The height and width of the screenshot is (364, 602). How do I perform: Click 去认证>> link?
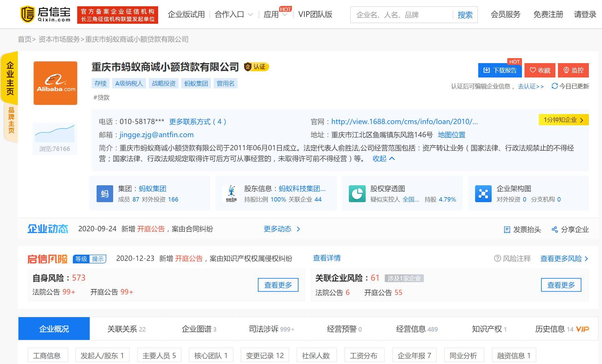pyautogui.click(x=531, y=86)
